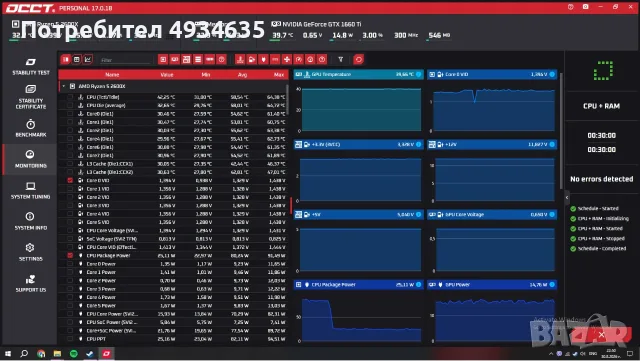
Task: Open Spotify from the taskbar
Action: [x=73, y=353]
